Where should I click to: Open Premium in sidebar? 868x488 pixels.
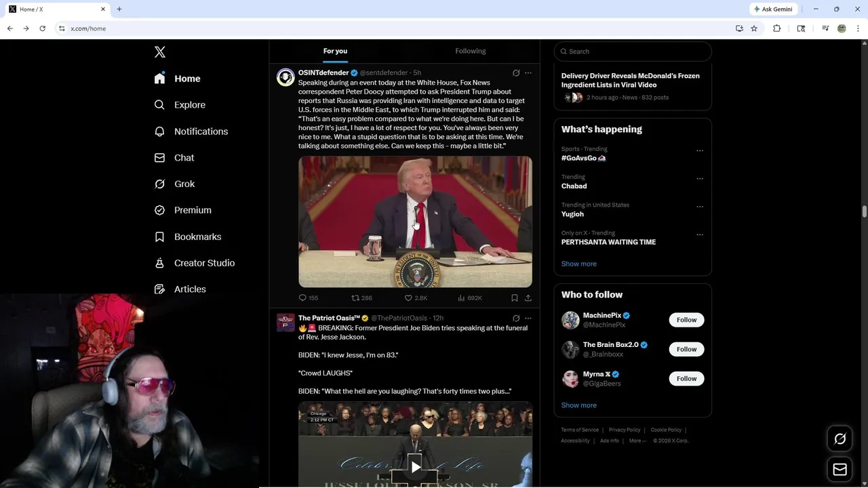click(x=183, y=210)
